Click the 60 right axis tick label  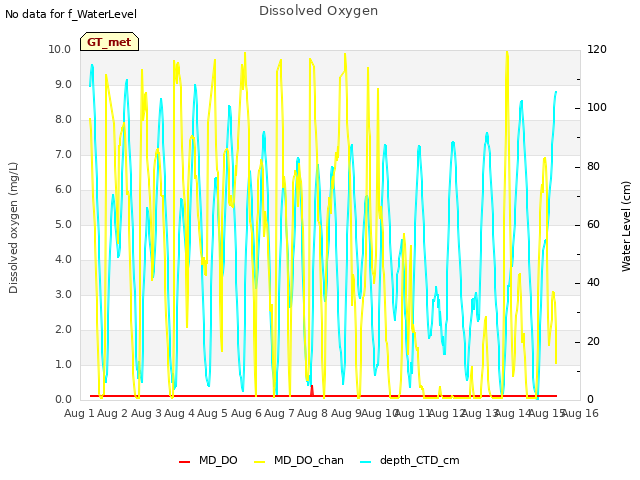[x=593, y=224]
